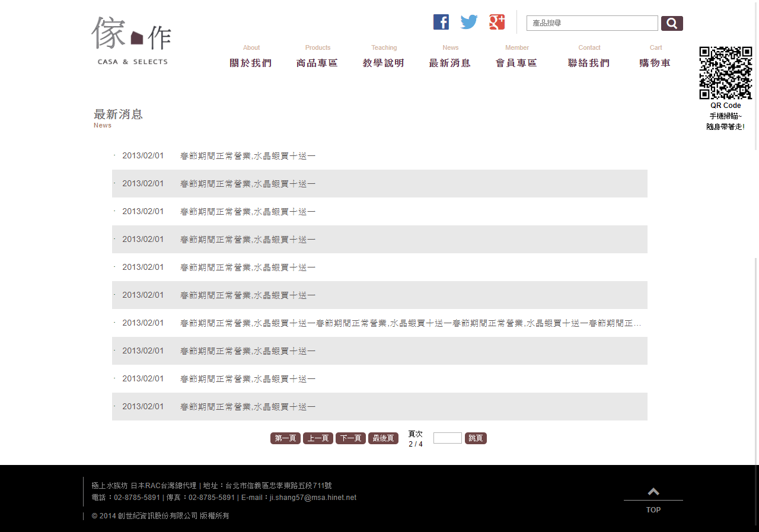Click the QR Code image
The height and width of the screenshot is (532, 759).
point(726,73)
